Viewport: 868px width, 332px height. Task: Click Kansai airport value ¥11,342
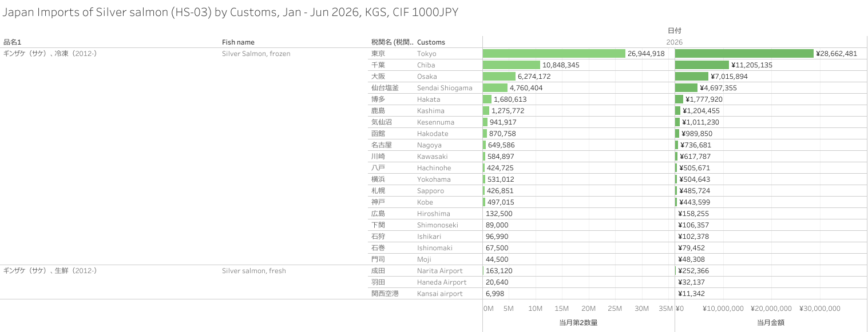pyautogui.click(x=691, y=294)
